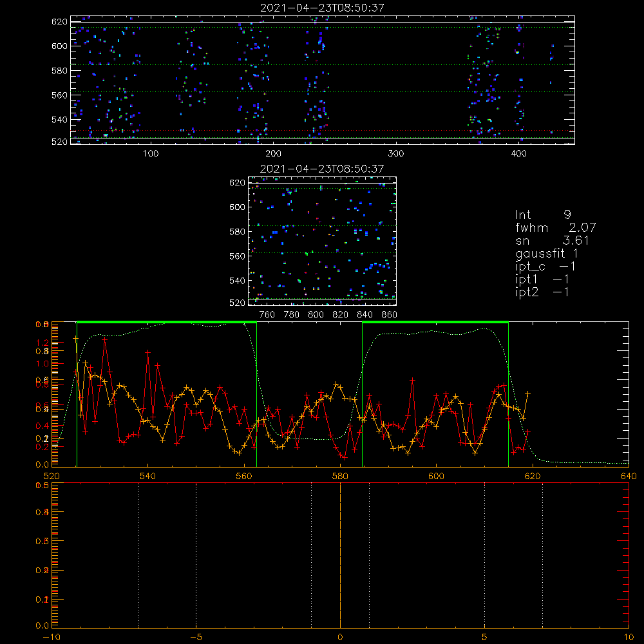Click the '5' x-axis label of the bottom plot

point(485,637)
